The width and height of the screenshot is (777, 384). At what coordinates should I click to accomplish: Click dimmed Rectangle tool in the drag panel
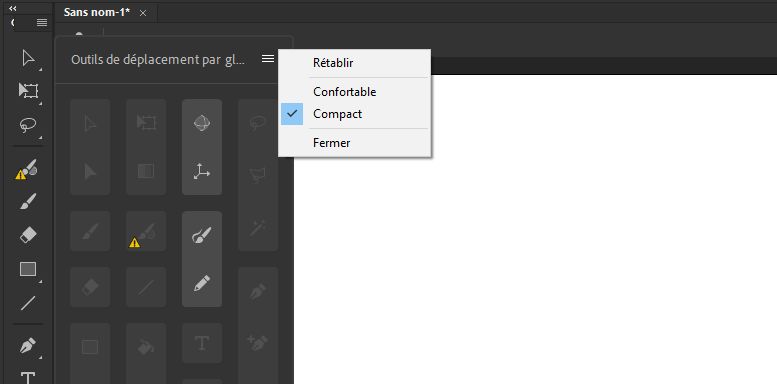[90, 347]
